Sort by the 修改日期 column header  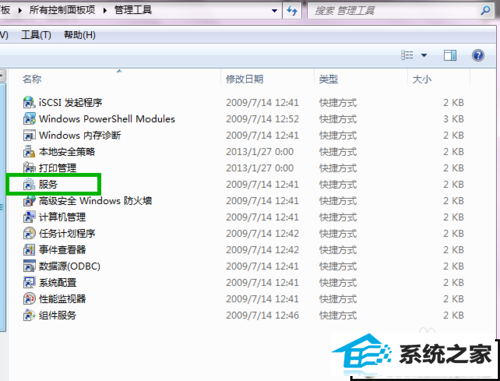coord(244,79)
